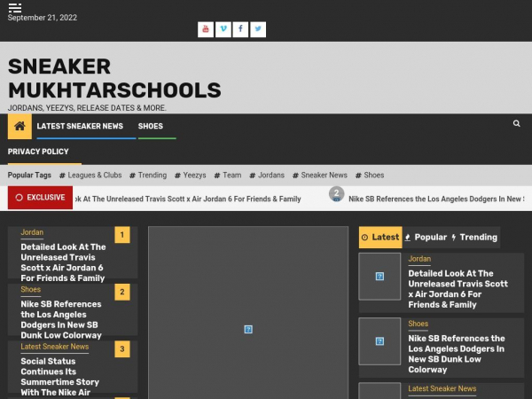This screenshot has width=532, height=399.
Task: Switch to the Trending tab
Action: click(474, 237)
